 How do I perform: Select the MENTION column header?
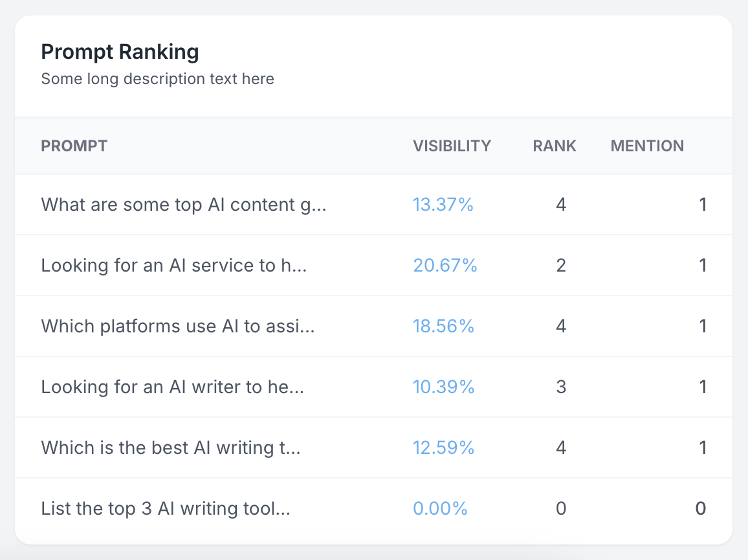[x=647, y=146]
